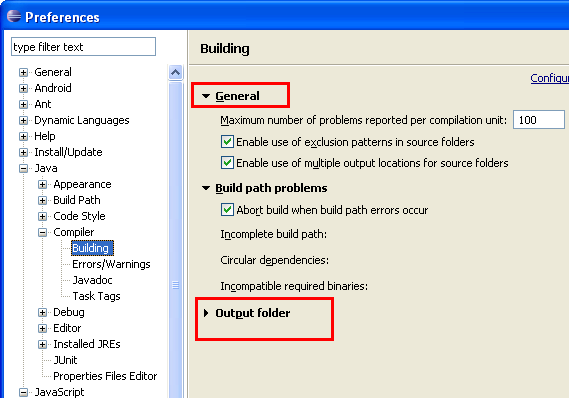Open the Configure project settings link
The height and width of the screenshot is (398, 569).
click(x=549, y=78)
